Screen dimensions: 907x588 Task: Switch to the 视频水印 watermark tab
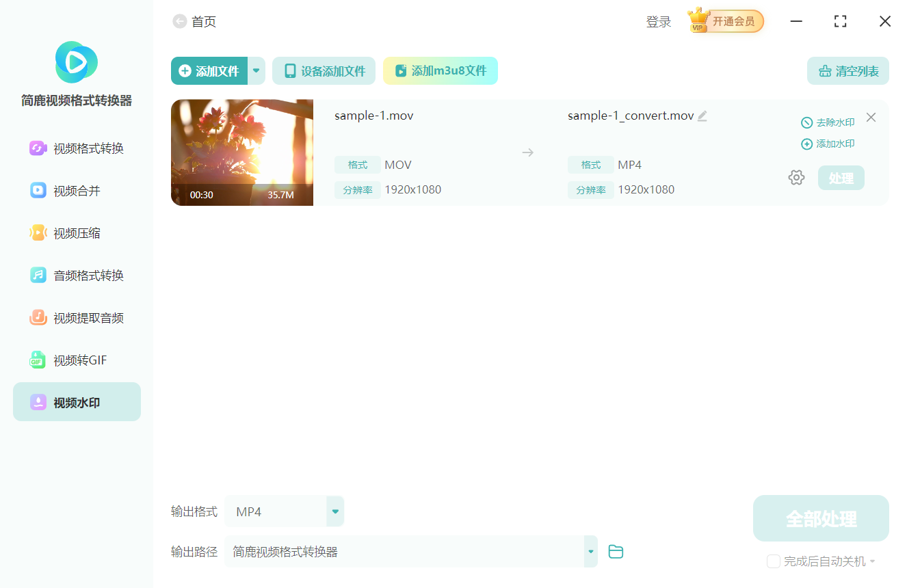(x=75, y=402)
